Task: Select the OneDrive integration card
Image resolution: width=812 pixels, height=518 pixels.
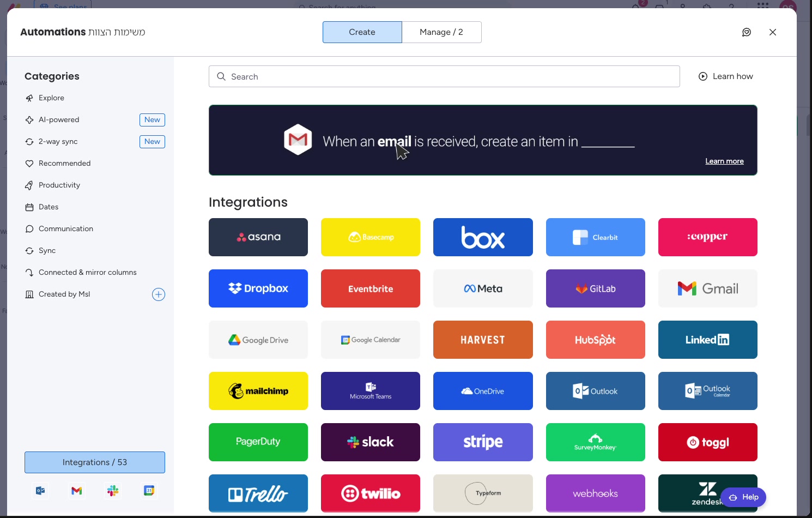Action: 483,391
